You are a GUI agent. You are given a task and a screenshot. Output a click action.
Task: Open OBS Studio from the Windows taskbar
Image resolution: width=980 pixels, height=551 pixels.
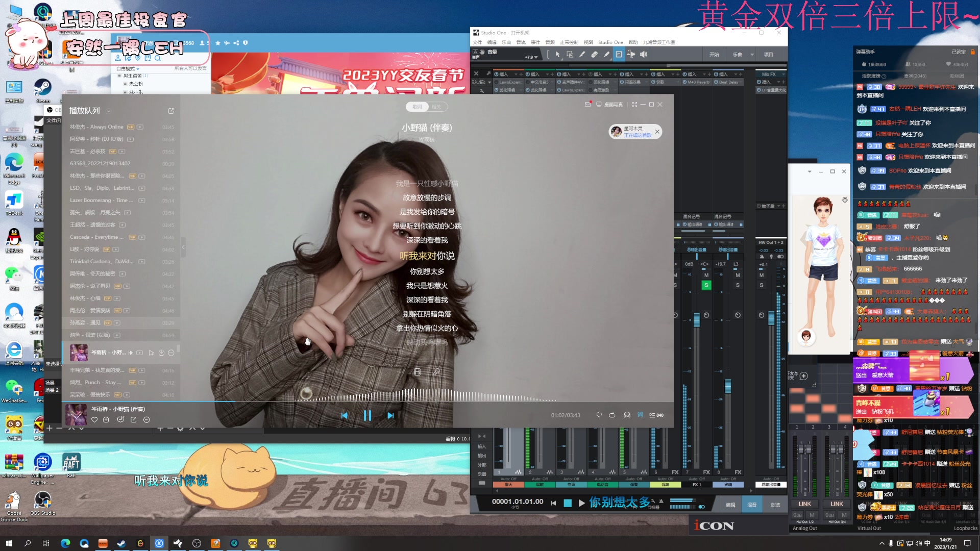(x=197, y=544)
